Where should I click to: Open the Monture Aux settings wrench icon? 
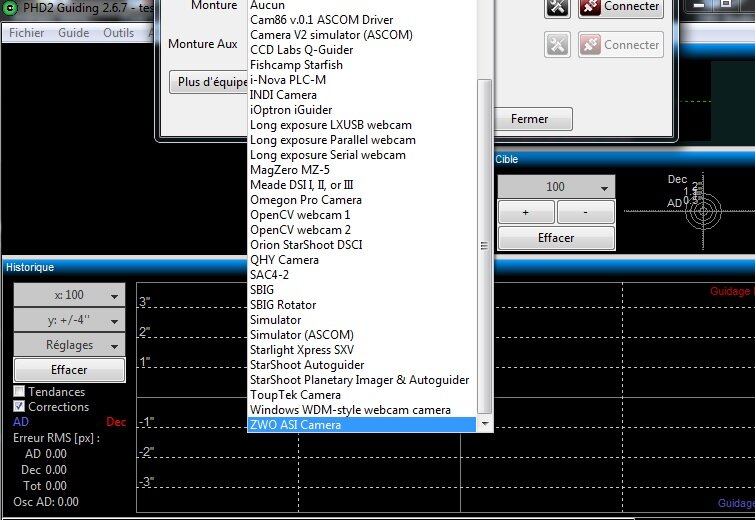point(557,45)
